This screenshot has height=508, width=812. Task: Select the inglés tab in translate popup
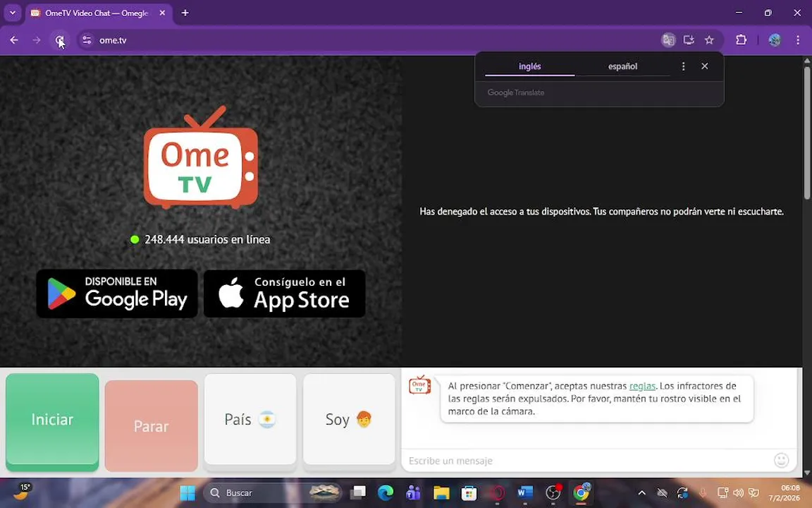(530, 66)
